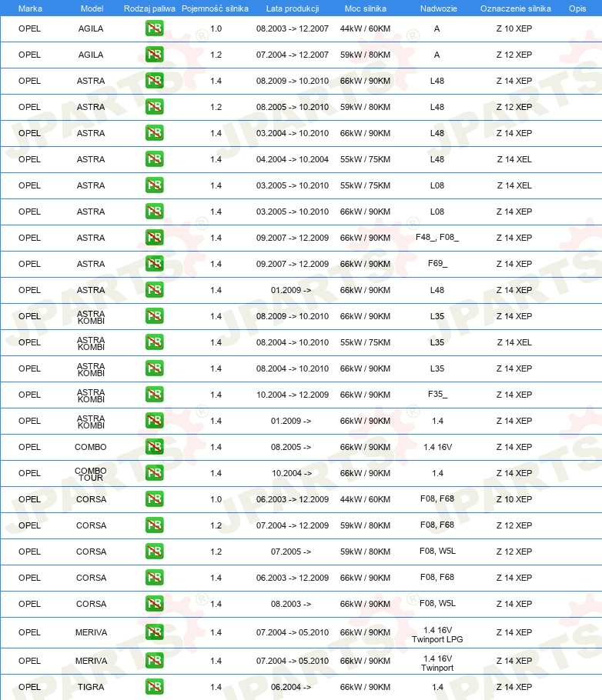This screenshot has width=602, height=700.
Task: Click the Model column header
Action: [x=92, y=8]
